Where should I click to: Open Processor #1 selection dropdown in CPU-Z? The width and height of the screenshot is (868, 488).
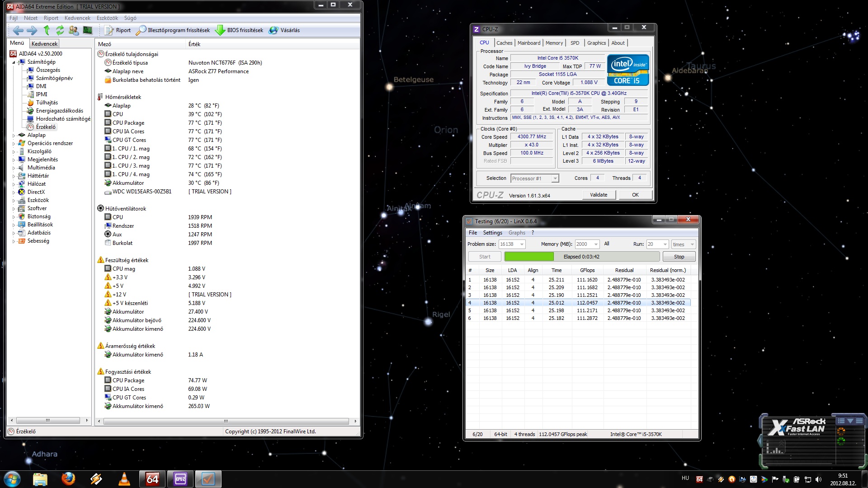coord(535,178)
